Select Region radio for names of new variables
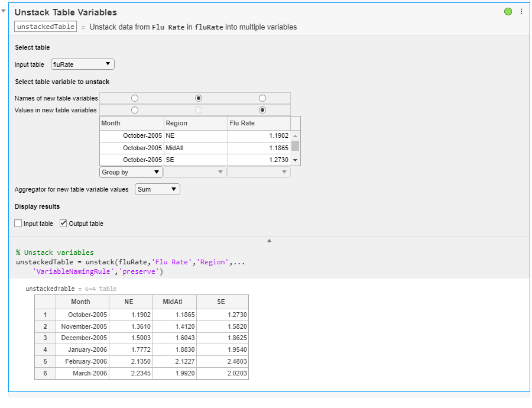The image size is (532, 408). click(x=199, y=98)
